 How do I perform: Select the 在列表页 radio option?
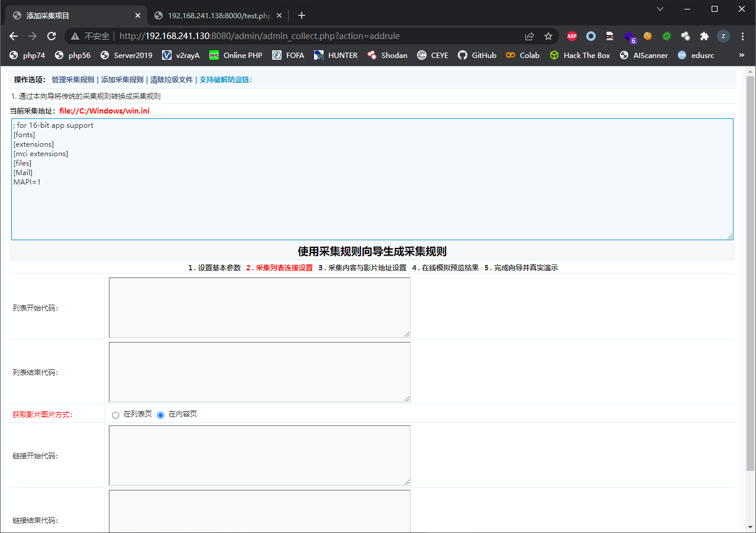pyautogui.click(x=116, y=414)
